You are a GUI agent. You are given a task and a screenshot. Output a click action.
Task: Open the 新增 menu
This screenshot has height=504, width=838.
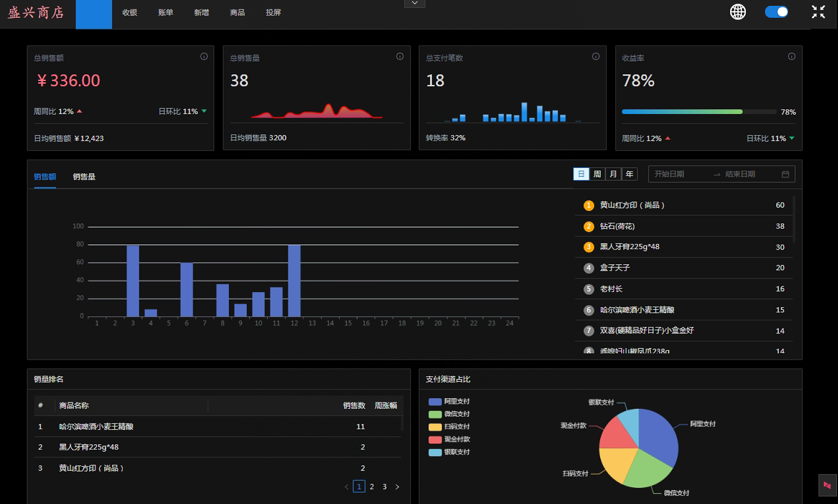click(202, 13)
